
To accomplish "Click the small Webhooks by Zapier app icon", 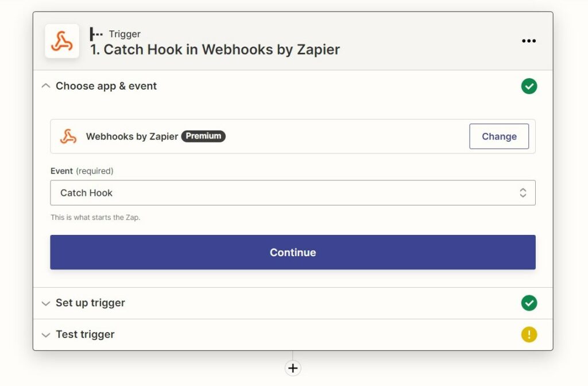I will 68,136.
